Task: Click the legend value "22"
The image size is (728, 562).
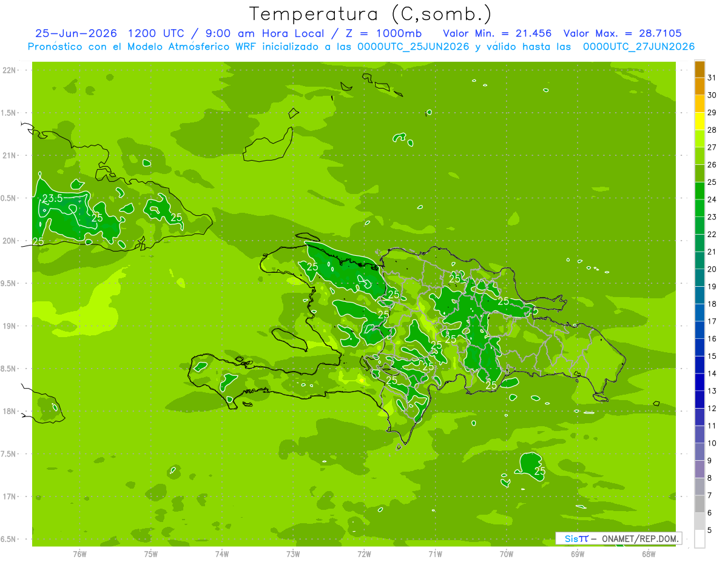Action: (712, 234)
